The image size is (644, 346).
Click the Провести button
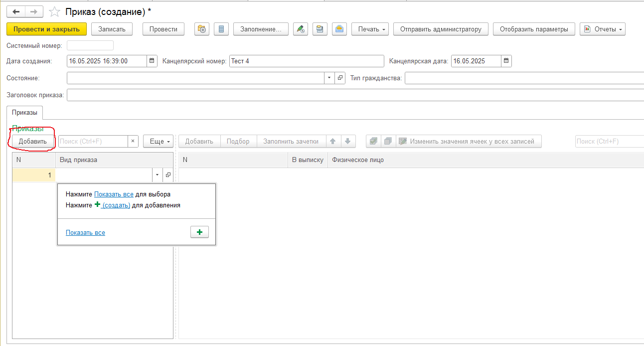pyautogui.click(x=163, y=29)
